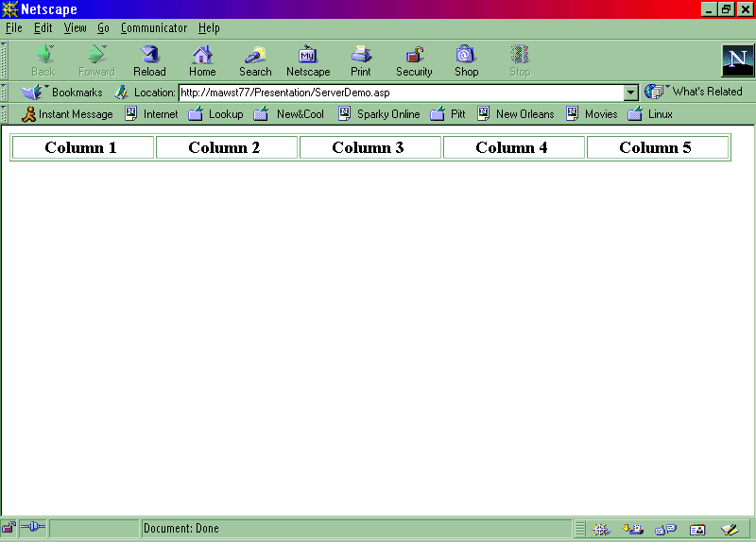The height and width of the screenshot is (542, 756).
Task: Go to the Home page icon
Action: (x=202, y=60)
